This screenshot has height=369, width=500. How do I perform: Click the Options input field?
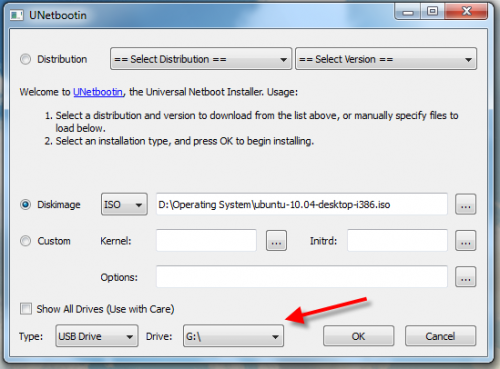coord(302,277)
